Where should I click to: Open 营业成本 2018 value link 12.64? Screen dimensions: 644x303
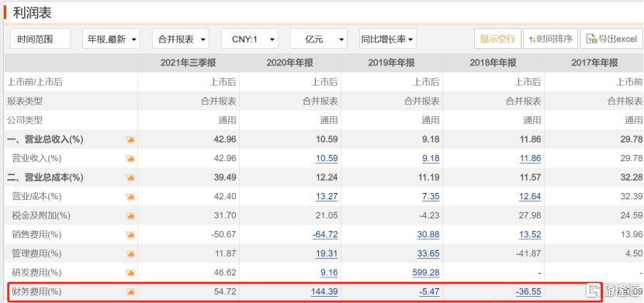click(x=530, y=196)
